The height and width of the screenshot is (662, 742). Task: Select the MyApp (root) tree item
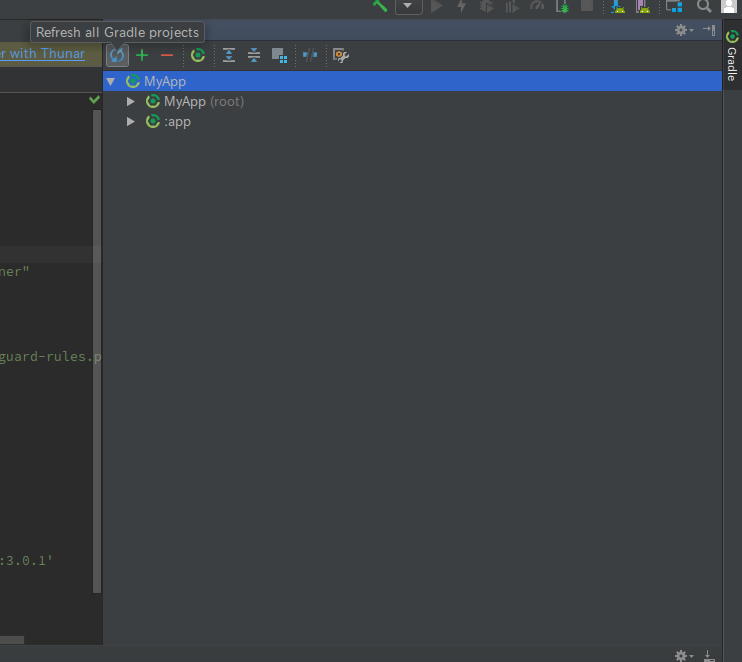[203, 102]
